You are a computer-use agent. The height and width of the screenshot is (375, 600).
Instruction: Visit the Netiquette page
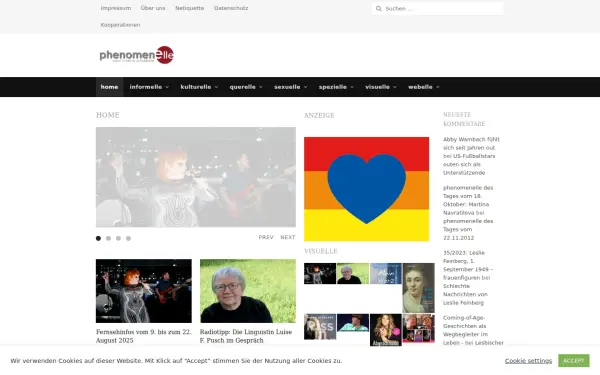[189, 8]
